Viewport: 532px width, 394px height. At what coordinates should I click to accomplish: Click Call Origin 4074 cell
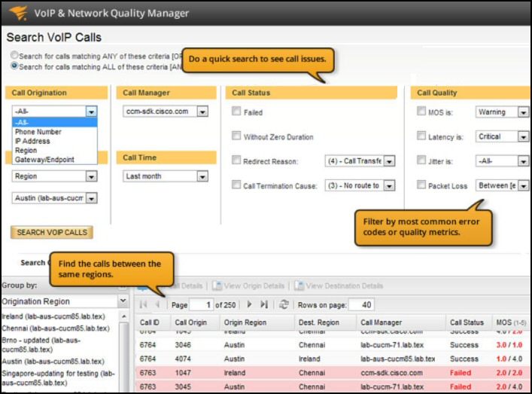pyautogui.click(x=183, y=359)
